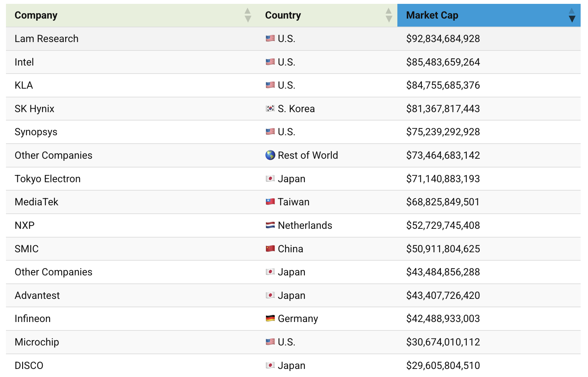This screenshot has height=377, width=588.
Task: Click U.S. flag in Intel row
Action: [x=270, y=62]
